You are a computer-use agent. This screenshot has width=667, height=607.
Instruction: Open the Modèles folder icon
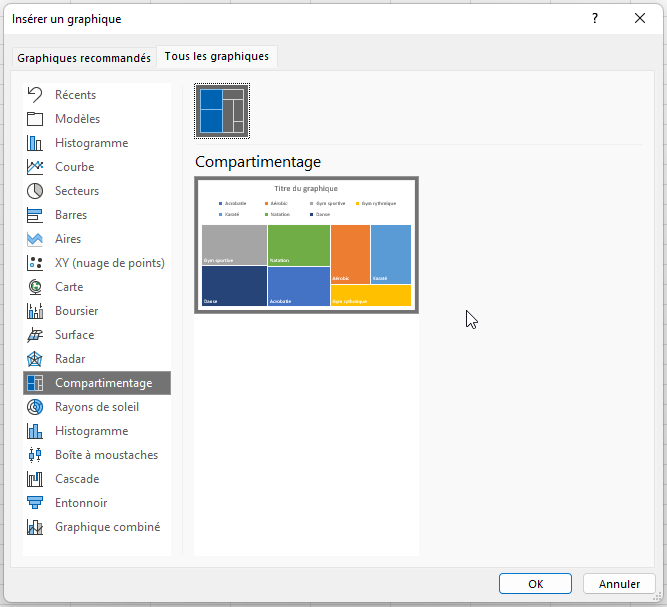pyautogui.click(x=35, y=119)
